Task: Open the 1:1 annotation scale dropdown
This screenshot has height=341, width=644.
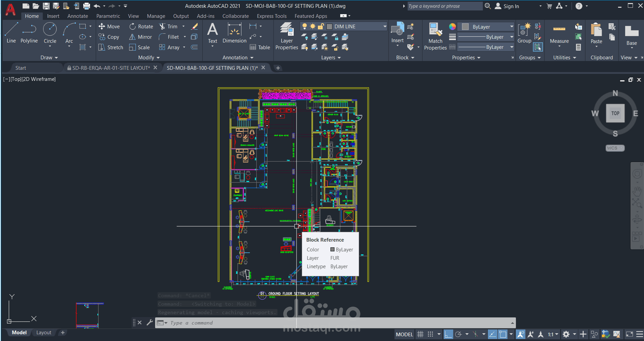Action: (553, 334)
